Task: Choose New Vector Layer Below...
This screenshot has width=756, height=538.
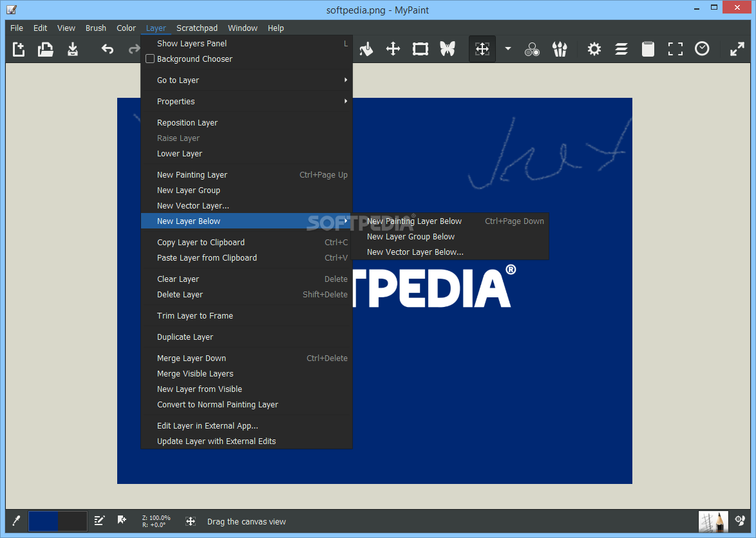Action: click(x=450, y=252)
